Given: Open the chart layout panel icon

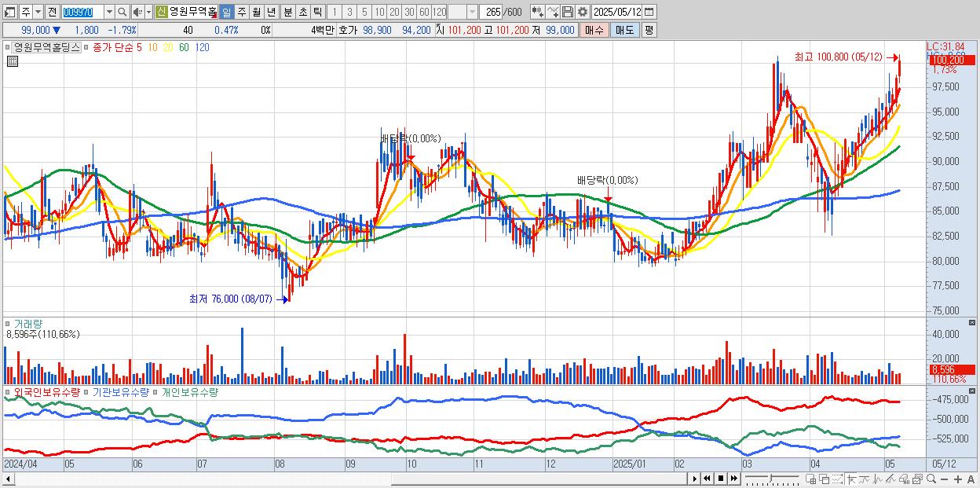Looking at the screenshot, I should click(x=9, y=12).
